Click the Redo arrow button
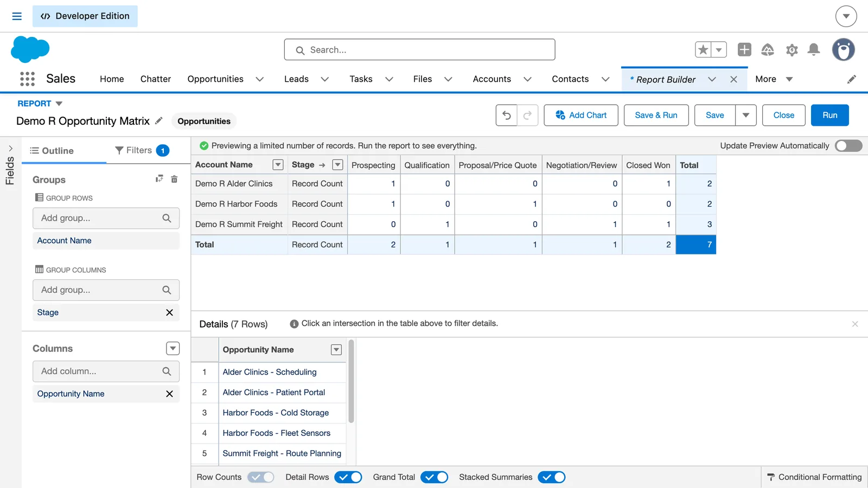This screenshot has height=488, width=868. point(527,115)
